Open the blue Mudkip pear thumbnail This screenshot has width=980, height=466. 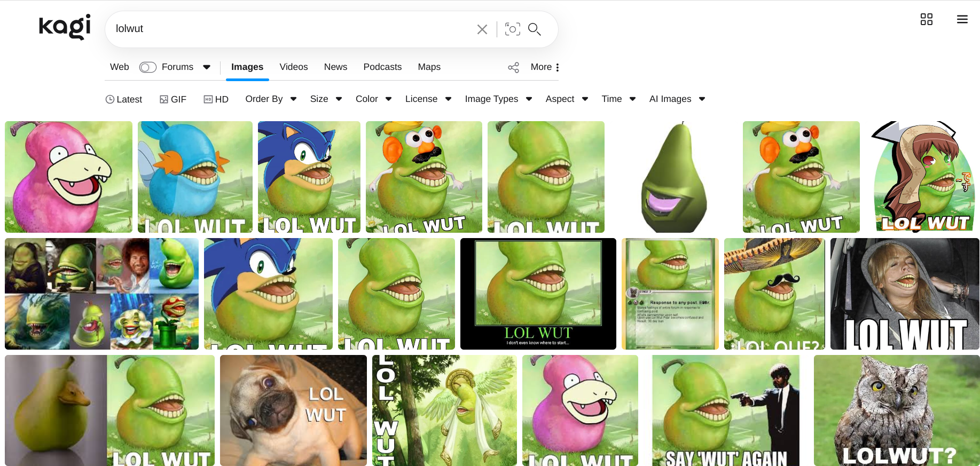pos(195,177)
